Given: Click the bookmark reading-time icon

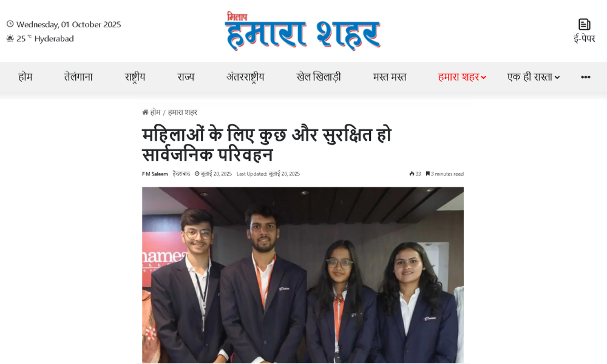Looking at the screenshot, I should point(428,174).
